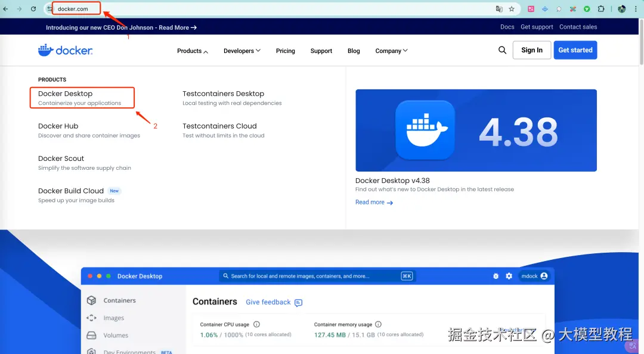Viewport: 644px width, 354px height.
Task: Click the feedback speech bubble icon
Action: click(x=298, y=302)
